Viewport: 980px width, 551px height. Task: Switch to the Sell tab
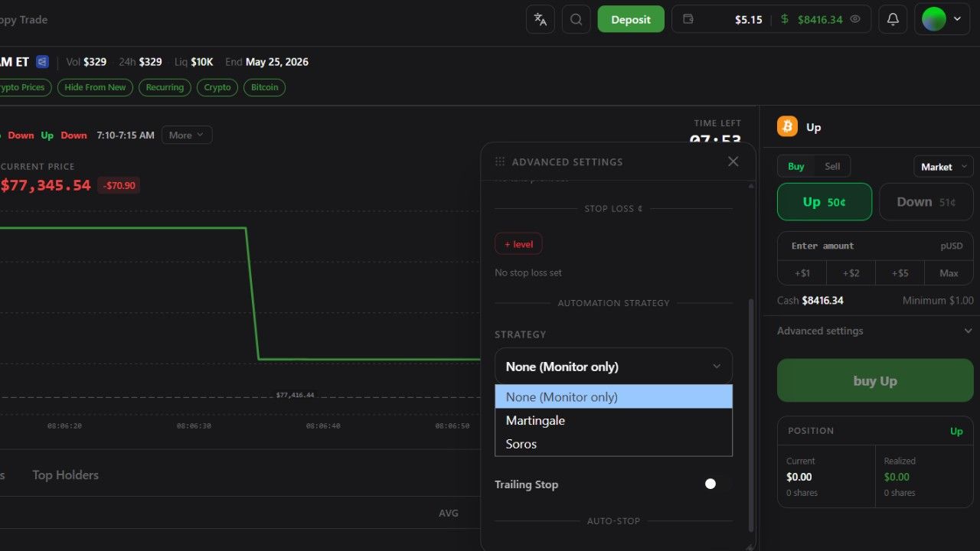click(x=832, y=166)
